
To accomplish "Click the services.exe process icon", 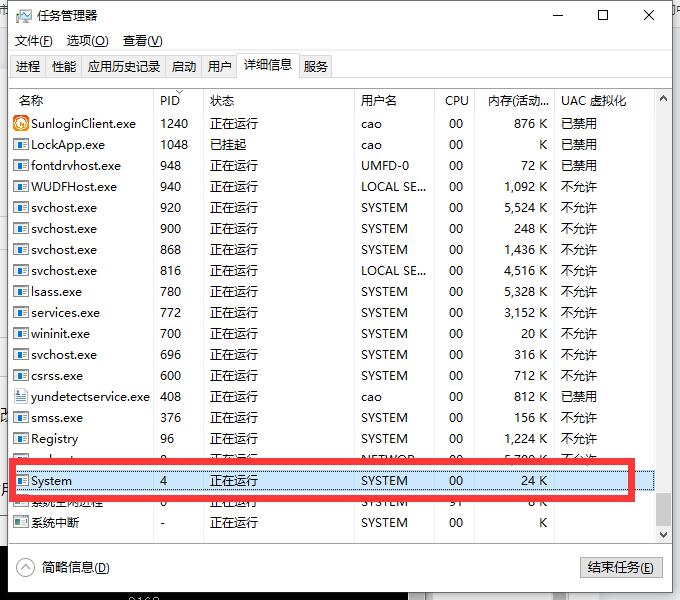I will [x=21, y=313].
